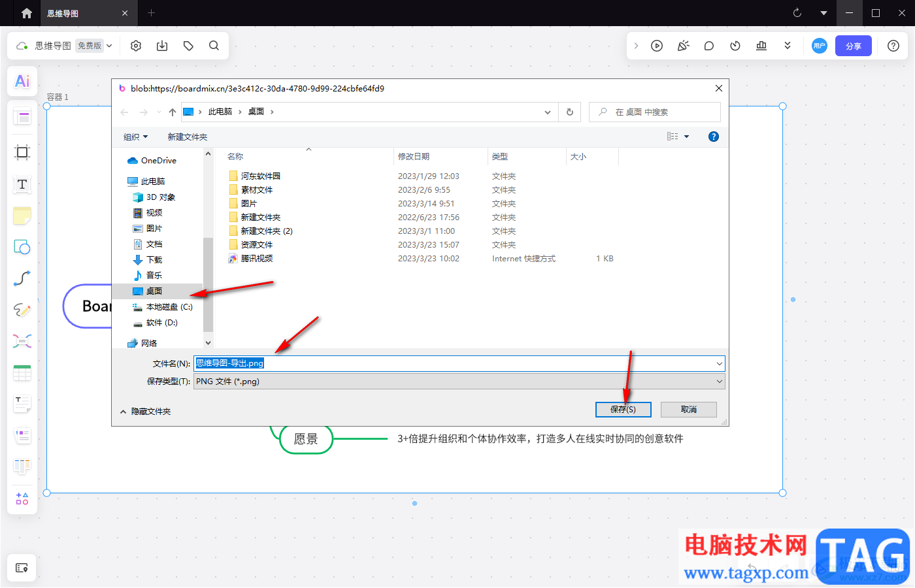The height and width of the screenshot is (588, 915).
Task: Select the 河东软件园 folder
Action: point(255,176)
